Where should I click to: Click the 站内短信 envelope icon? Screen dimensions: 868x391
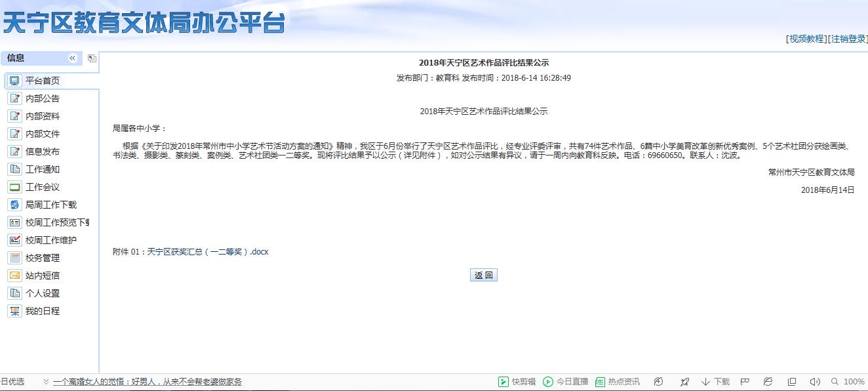pyautogui.click(x=14, y=276)
